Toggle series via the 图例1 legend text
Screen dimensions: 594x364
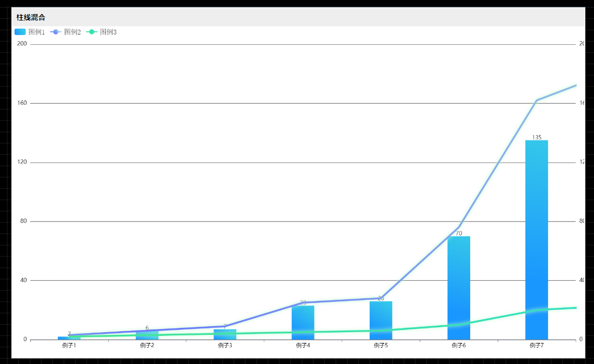(x=37, y=32)
